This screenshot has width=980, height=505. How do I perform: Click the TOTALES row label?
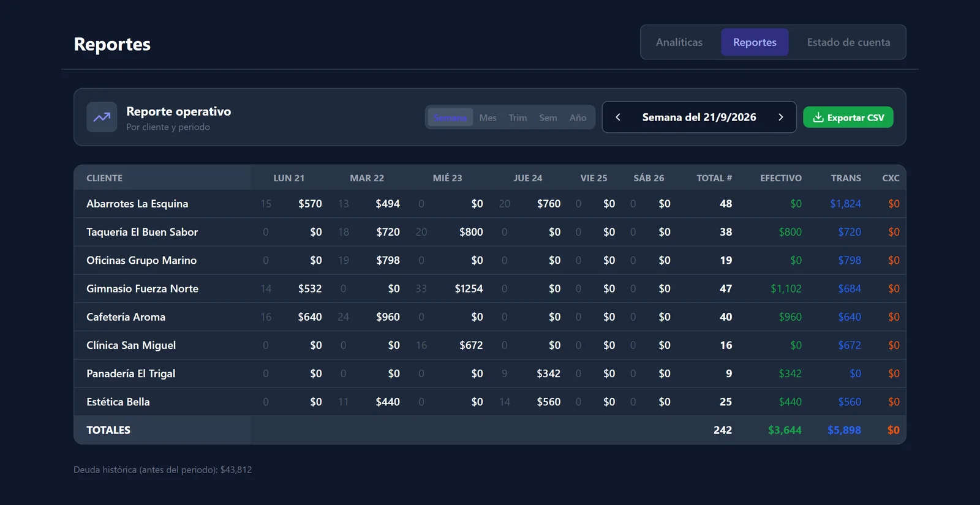click(108, 430)
